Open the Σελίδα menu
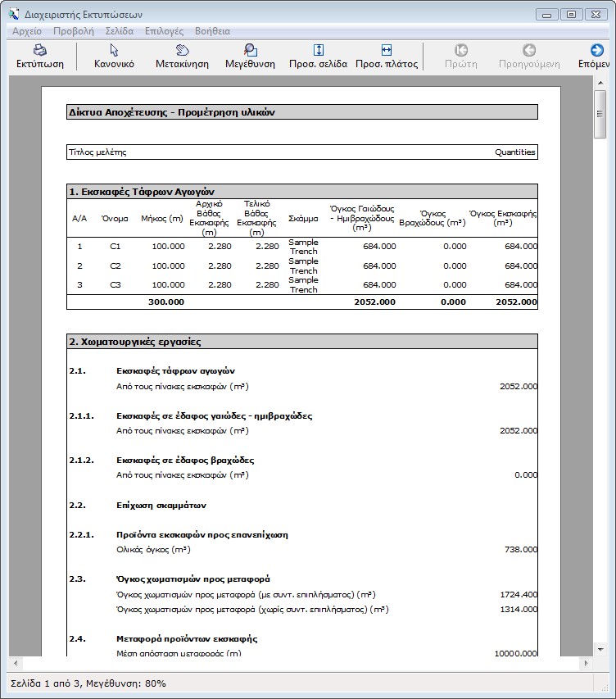616x699 pixels. (120, 31)
